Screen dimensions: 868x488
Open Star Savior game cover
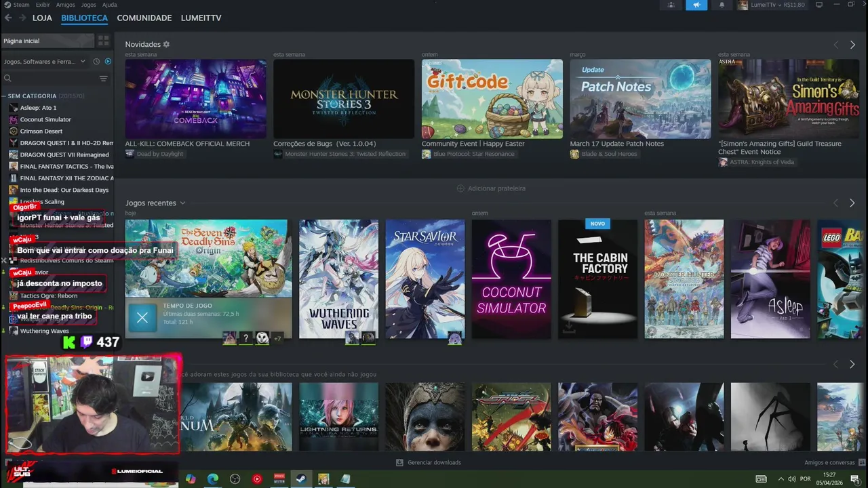(425, 279)
